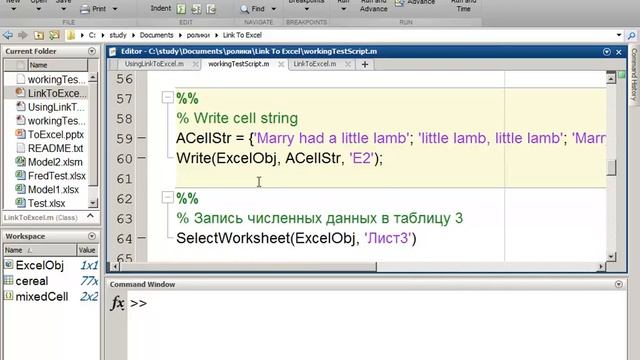Screen dimensions: 640x360
Task: Click Current Folder scrollbar up arrow
Action: [x=93, y=78]
